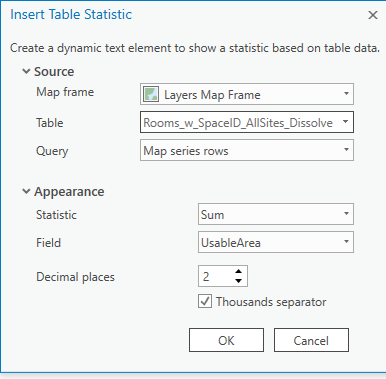Open the Table dropdown list
This screenshot has height=379, width=386.
[247, 122]
